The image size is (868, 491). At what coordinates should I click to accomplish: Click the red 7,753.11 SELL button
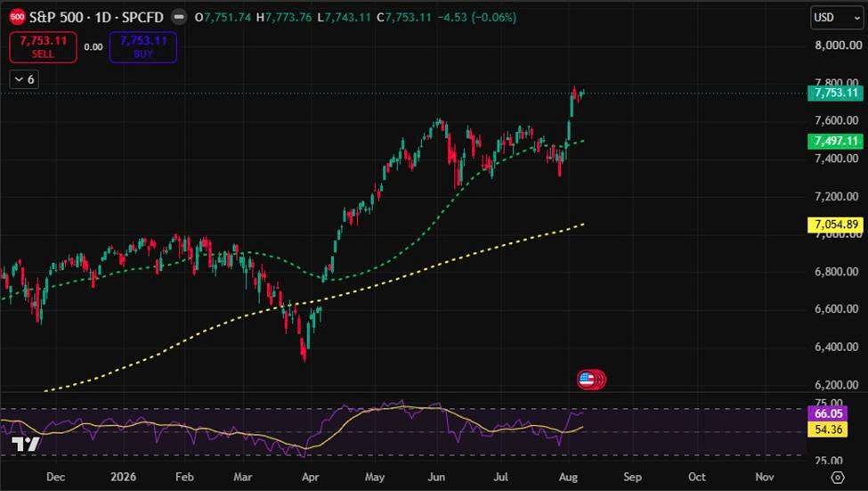click(x=44, y=47)
